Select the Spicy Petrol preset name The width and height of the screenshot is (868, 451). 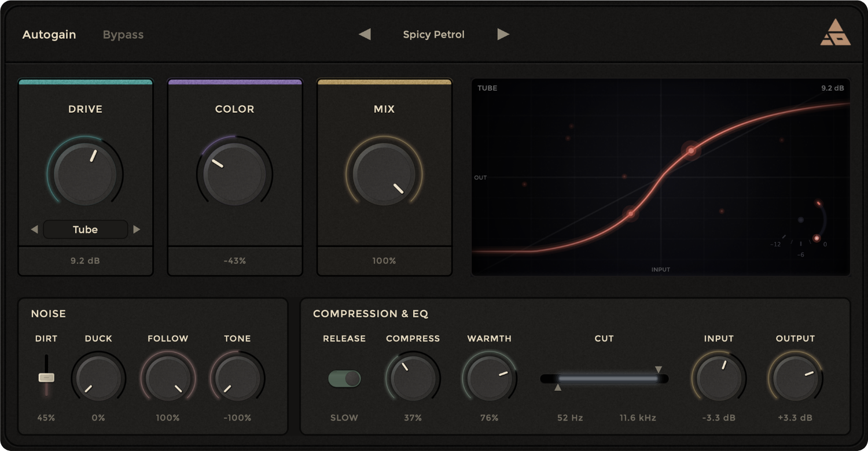(x=433, y=34)
